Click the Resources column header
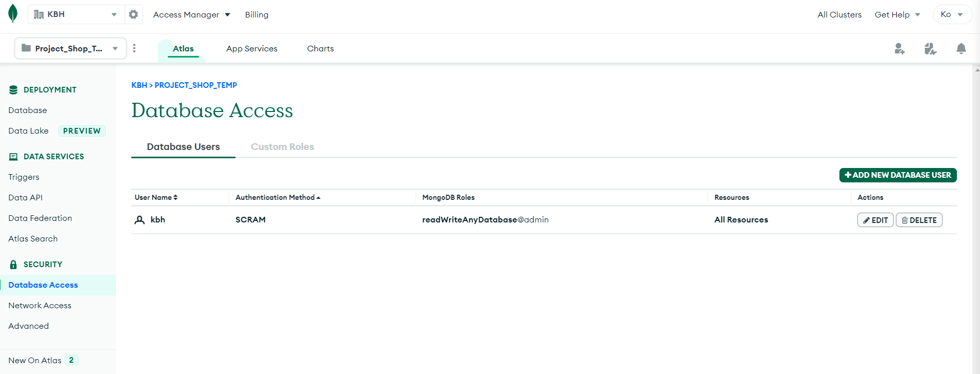The width and height of the screenshot is (980, 374). 732,197
